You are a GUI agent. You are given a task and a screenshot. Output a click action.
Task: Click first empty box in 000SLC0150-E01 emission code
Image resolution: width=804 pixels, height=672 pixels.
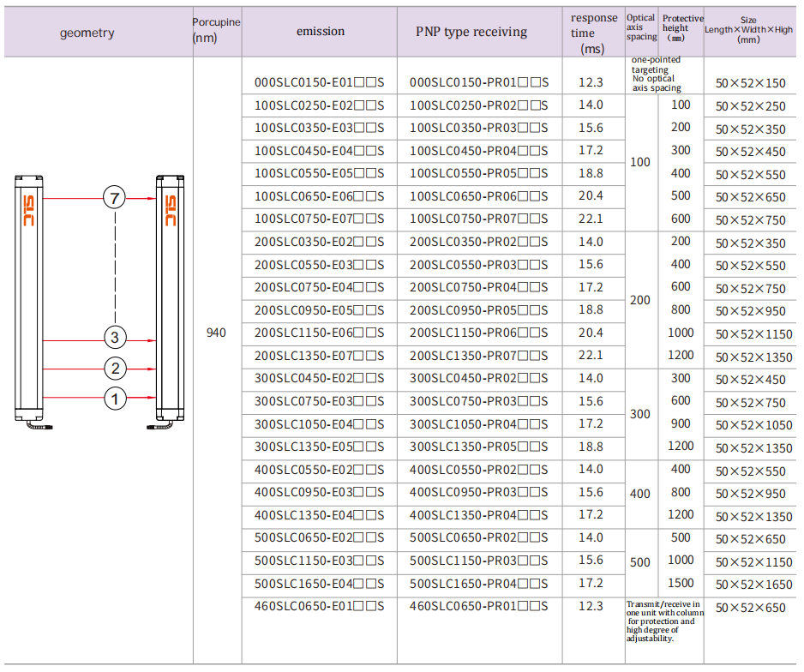(361, 82)
